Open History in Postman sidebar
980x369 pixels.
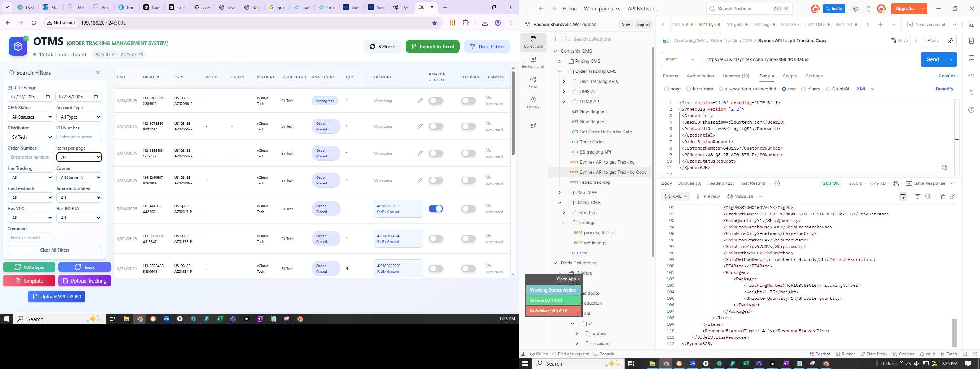coord(533,103)
